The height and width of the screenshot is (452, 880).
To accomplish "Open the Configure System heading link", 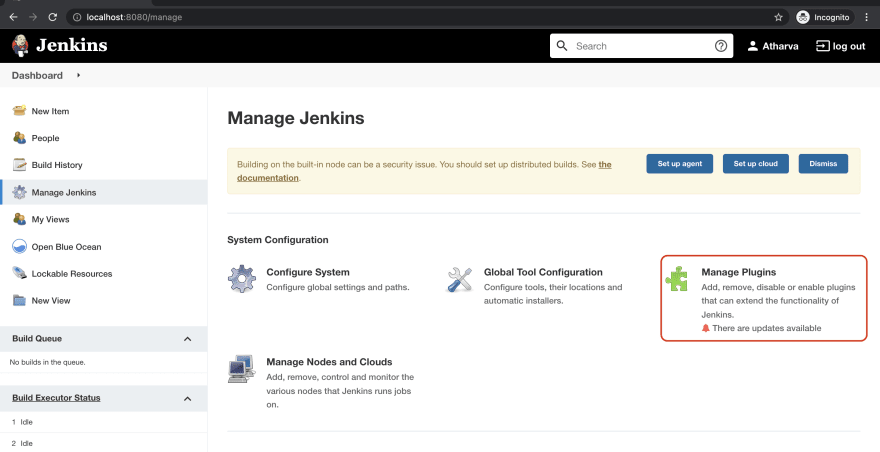I will pyautogui.click(x=308, y=272).
